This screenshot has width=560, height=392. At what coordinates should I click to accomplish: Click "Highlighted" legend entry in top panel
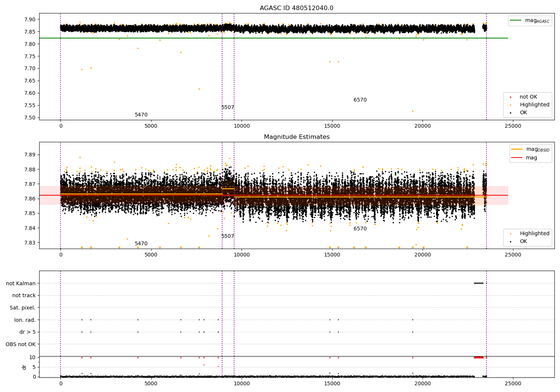pos(530,105)
